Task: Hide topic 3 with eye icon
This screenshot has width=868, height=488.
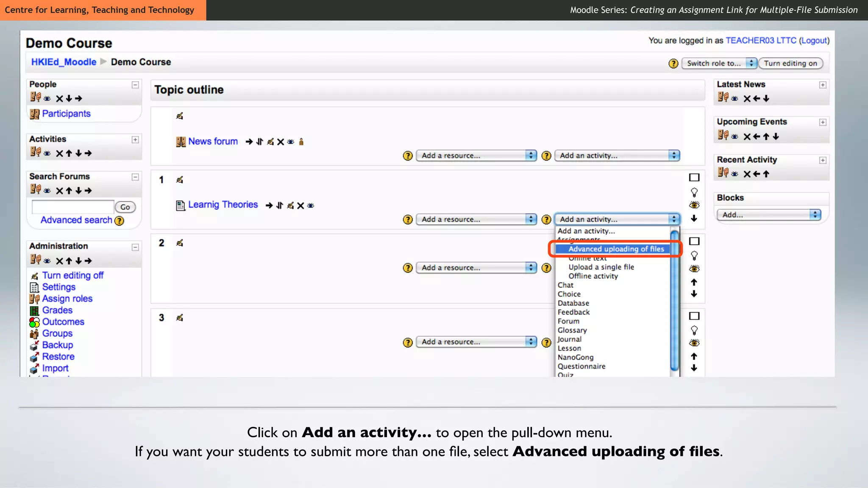Action: (694, 343)
